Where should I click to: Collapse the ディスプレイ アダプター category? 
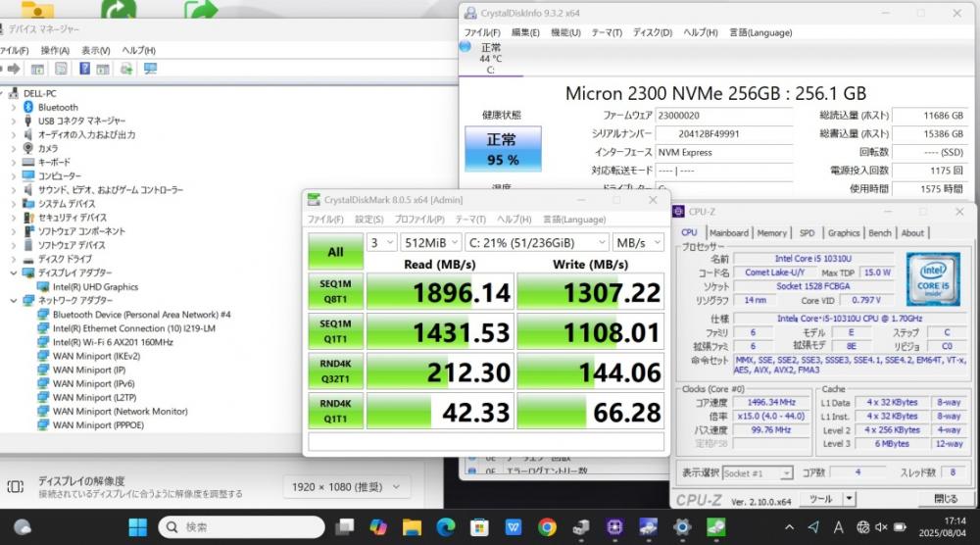pyautogui.click(x=13, y=272)
